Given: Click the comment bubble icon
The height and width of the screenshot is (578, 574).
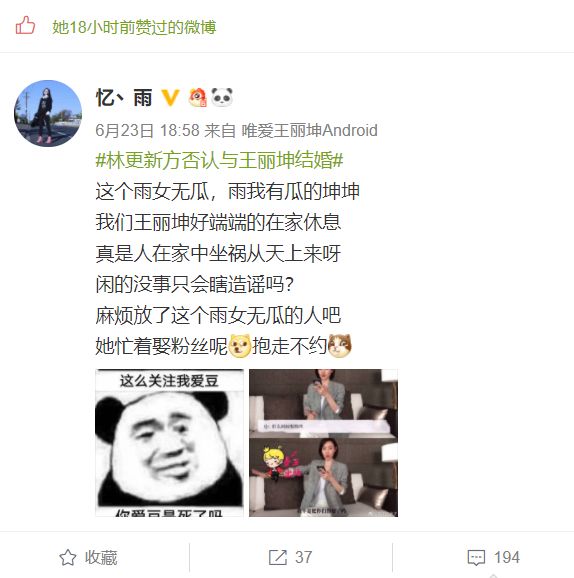Looking at the screenshot, I should (x=476, y=557).
